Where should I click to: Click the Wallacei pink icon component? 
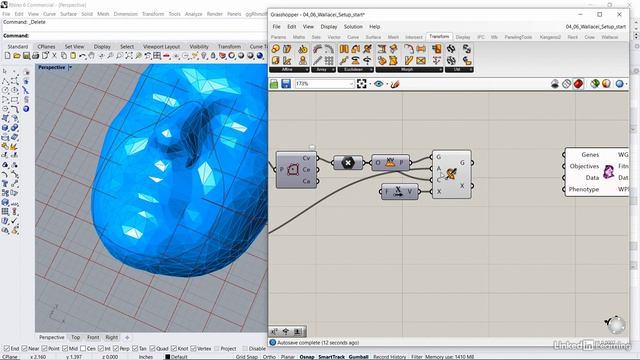[608, 171]
